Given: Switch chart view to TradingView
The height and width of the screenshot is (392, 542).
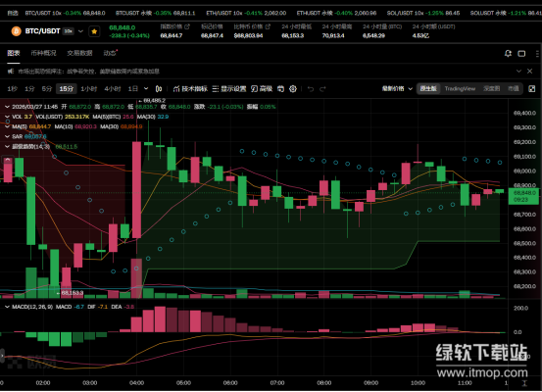Looking at the screenshot, I should [460, 89].
